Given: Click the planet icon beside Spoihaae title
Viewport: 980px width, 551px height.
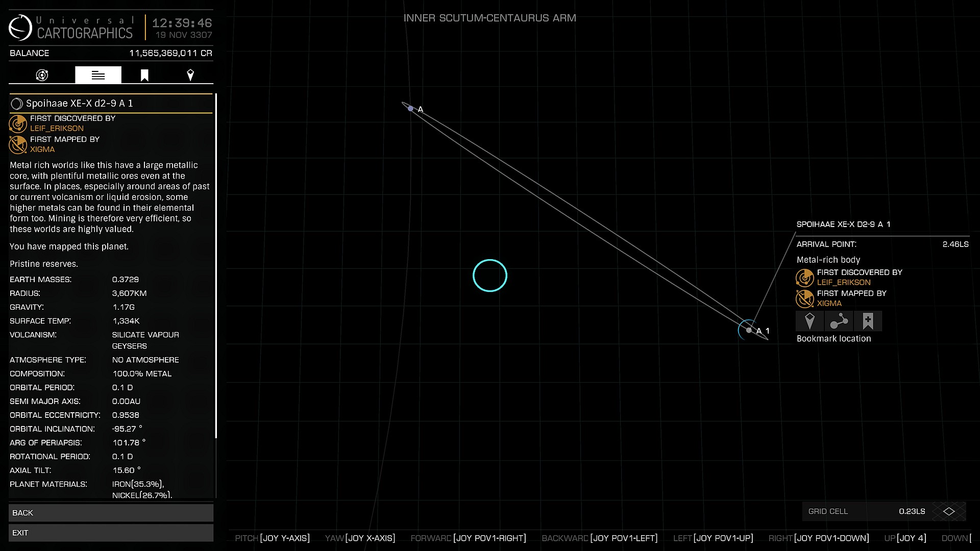Looking at the screenshot, I should pyautogui.click(x=16, y=104).
